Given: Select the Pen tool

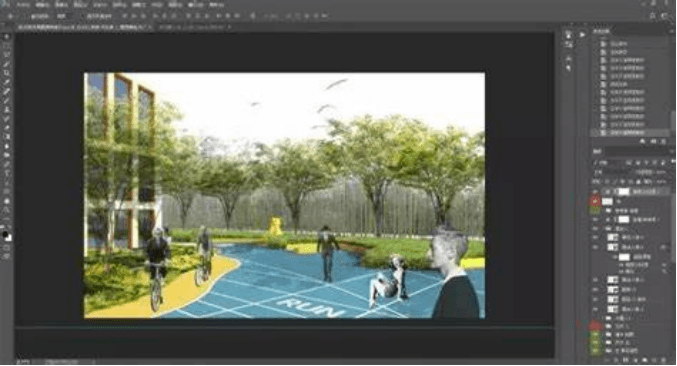Looking at the screenshot, I should point(6,164).
